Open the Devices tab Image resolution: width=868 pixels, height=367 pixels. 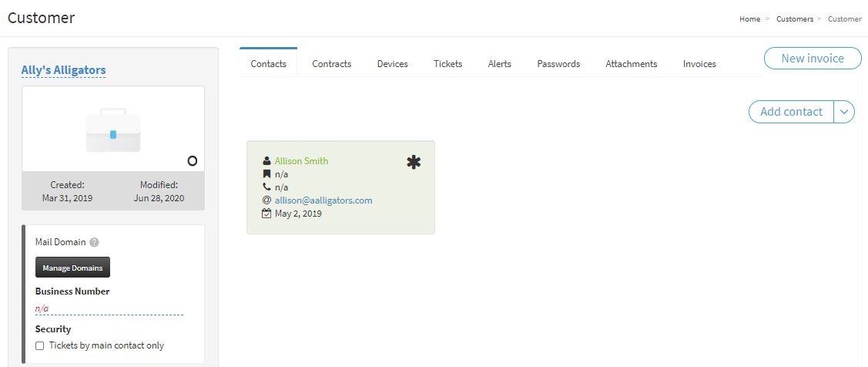point(393,64)
